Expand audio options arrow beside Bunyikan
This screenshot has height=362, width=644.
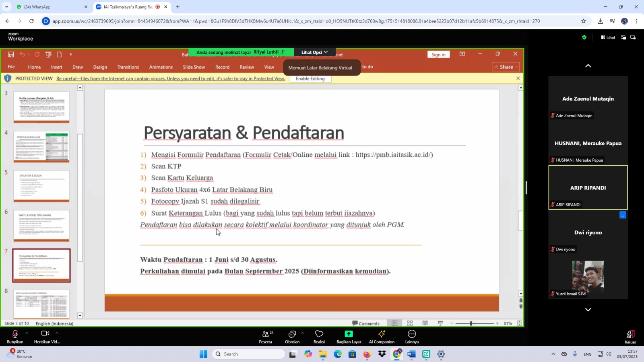(x=27, y=333)
